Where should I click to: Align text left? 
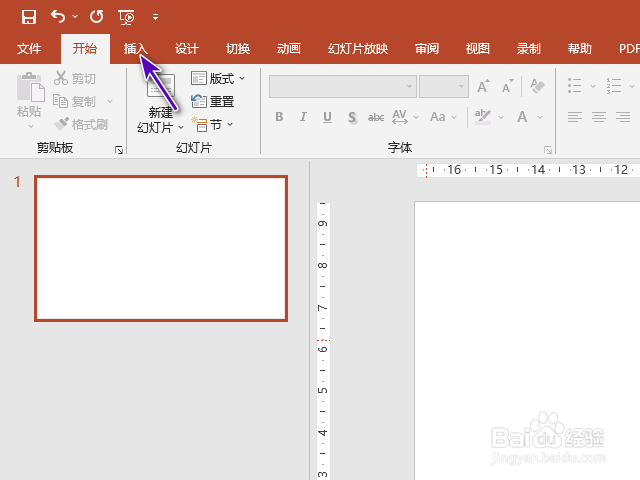click(575, 117)
